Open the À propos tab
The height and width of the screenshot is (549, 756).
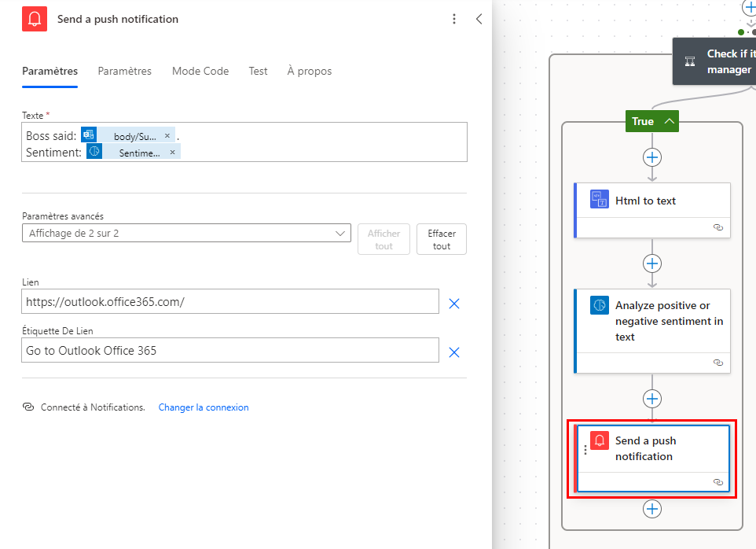coord(310,71)
